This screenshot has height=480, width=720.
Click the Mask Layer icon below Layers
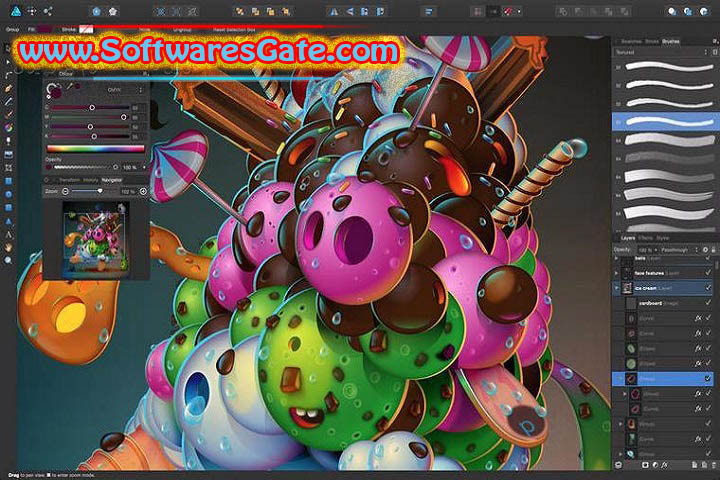click(x=645, y=465)
